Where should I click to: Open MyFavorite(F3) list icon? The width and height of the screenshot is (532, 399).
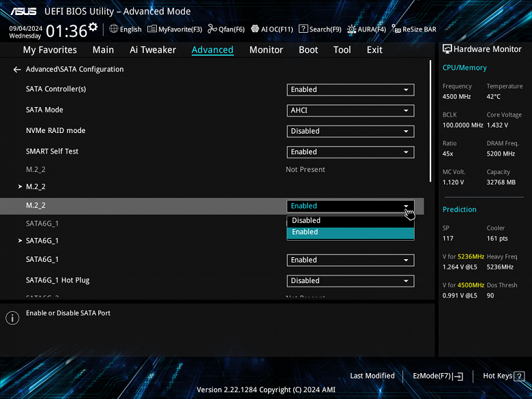point(151,29)
